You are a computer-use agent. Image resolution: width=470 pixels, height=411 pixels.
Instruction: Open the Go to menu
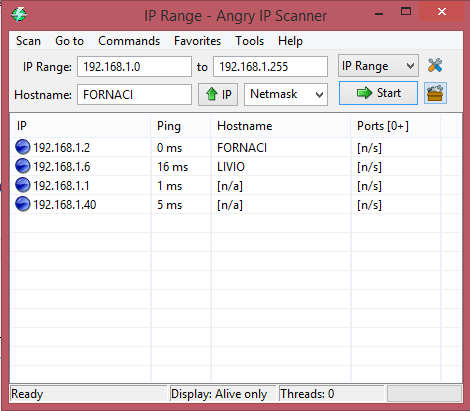(x=69, y=41)
